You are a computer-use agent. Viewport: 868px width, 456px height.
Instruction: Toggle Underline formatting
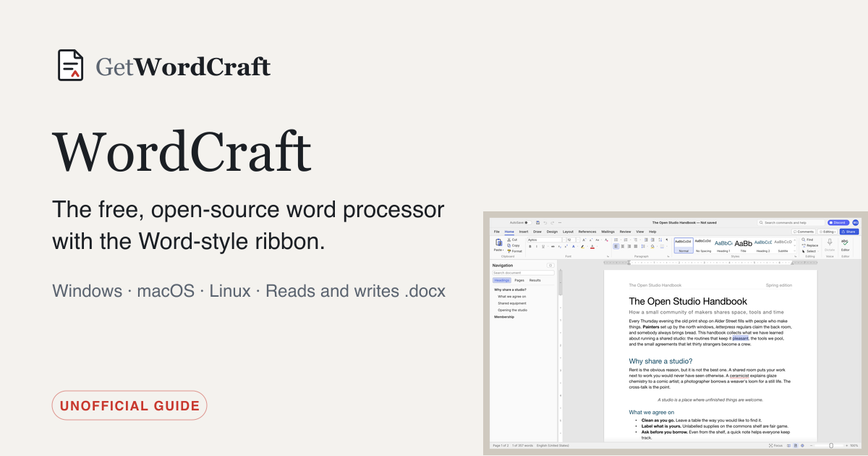(543, 246)
